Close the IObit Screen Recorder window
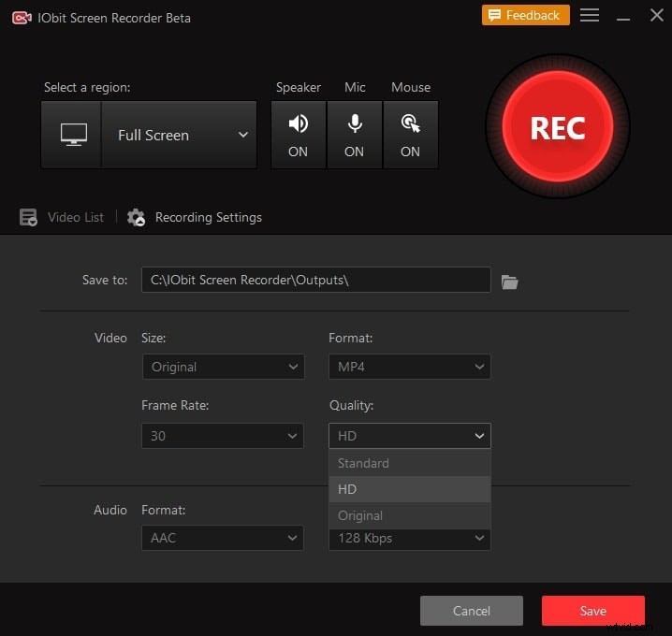Screen dimensions: 672x636 (657, 15)
